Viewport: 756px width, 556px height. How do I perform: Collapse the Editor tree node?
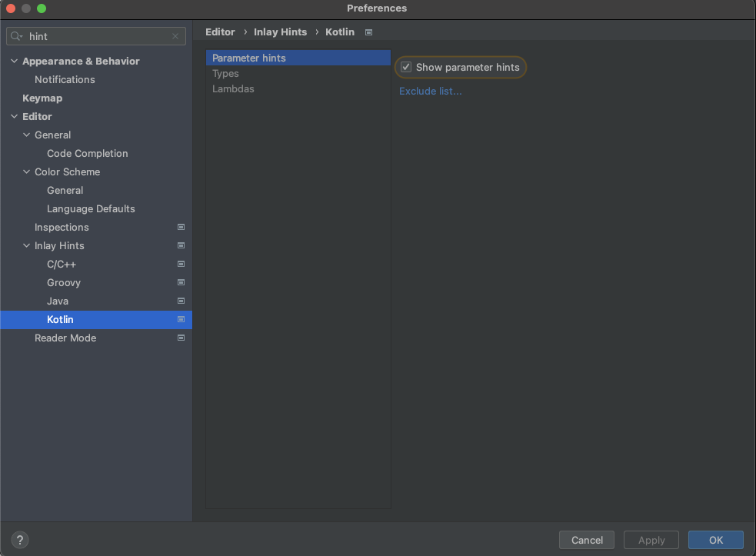tap(14, 116)
